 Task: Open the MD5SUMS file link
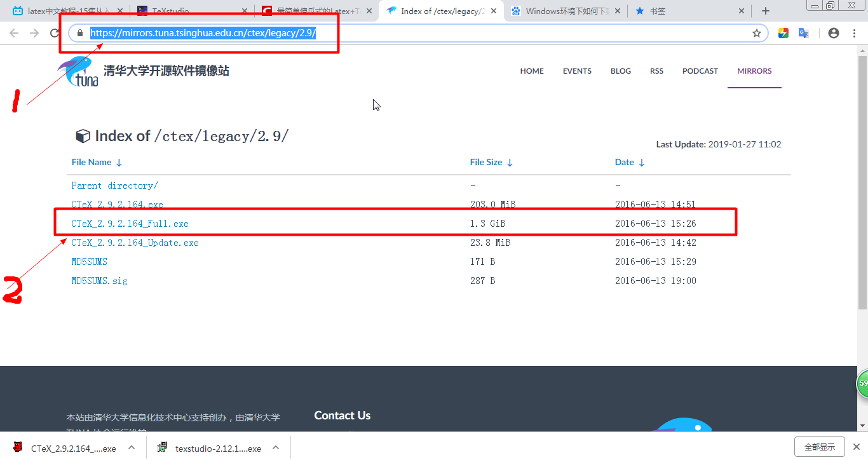[x=89, y=262]
